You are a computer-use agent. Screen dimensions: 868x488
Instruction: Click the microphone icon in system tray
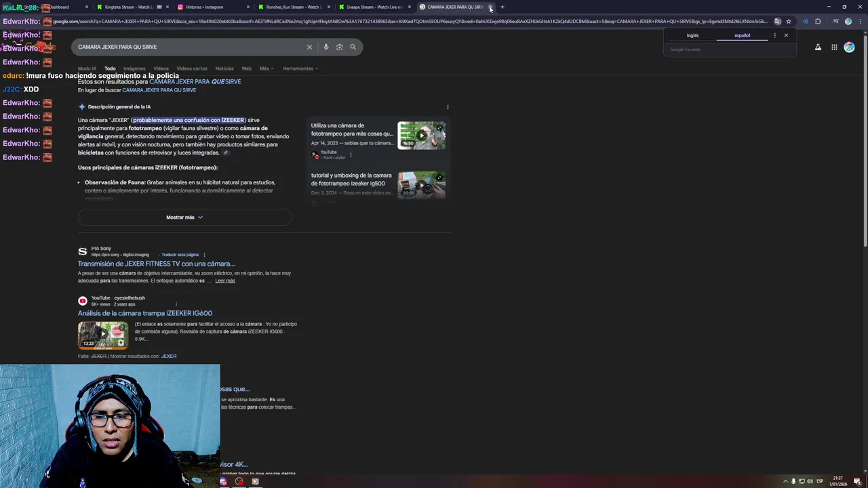point(793,481)
